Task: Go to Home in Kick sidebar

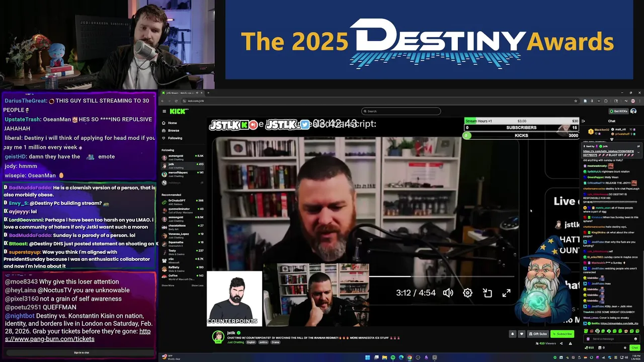Action: (x=173, y=123)
